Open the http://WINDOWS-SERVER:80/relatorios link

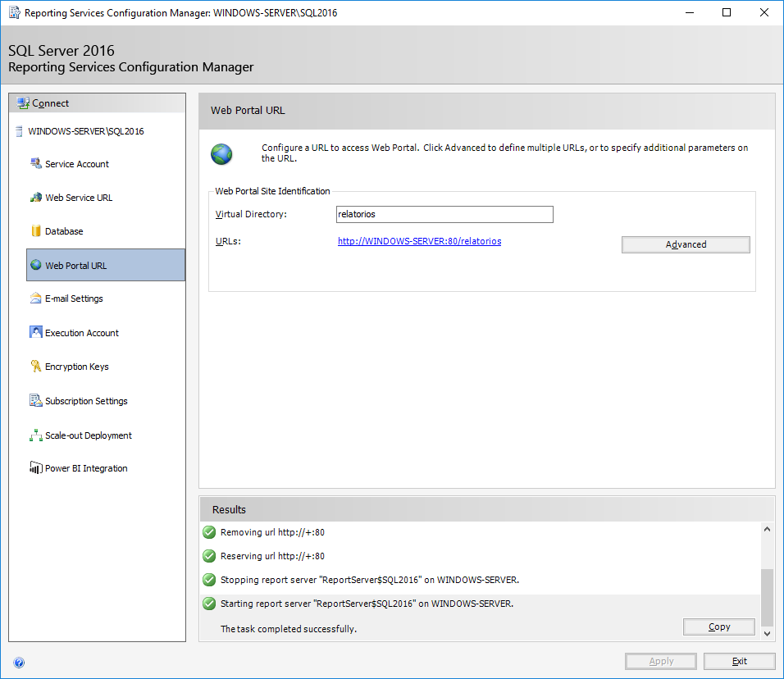pyautogui.click(x=420, y=241)
